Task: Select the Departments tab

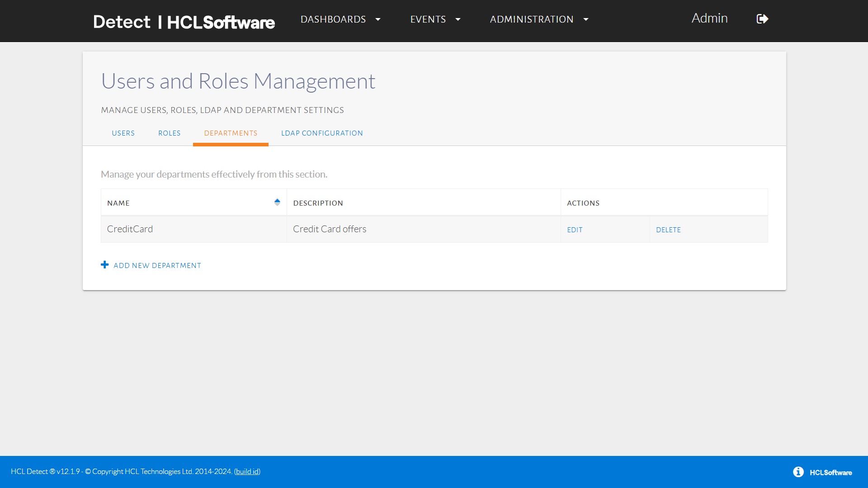Action: [x=231, y=133]
